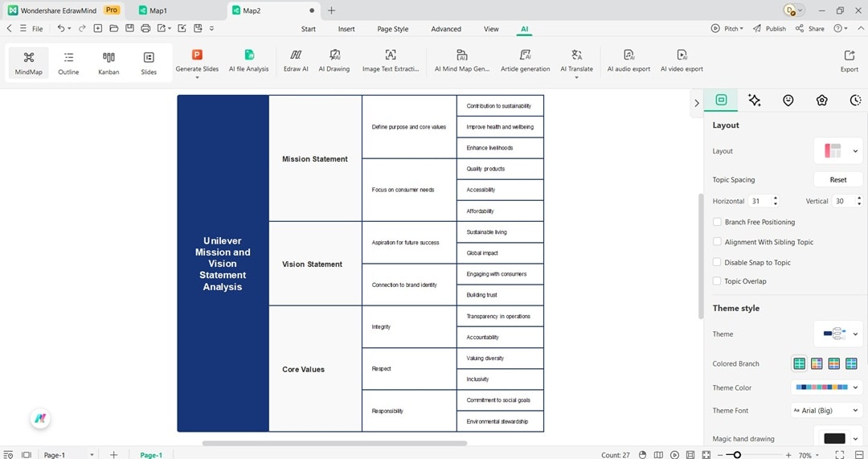Open the Theme dropdown
Image resolution: width=868 pixels, height=459 pixels.
click(x=838, y=334)
